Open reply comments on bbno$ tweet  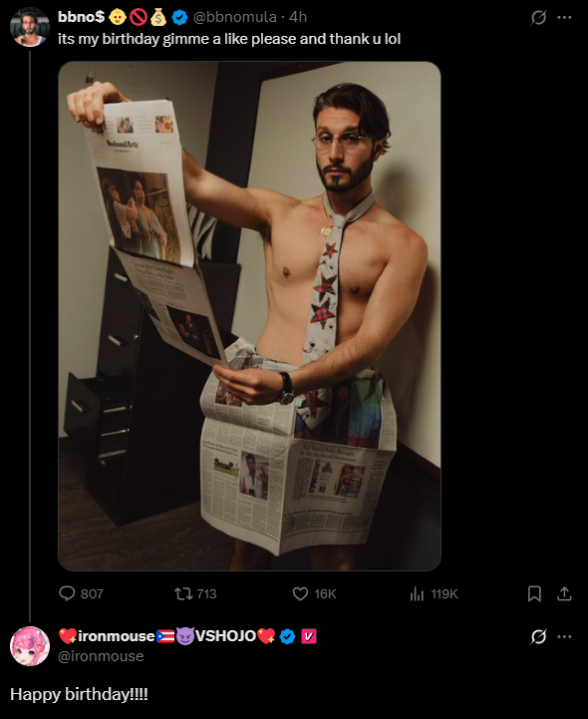pyautogui.click(x=81, y=593)
